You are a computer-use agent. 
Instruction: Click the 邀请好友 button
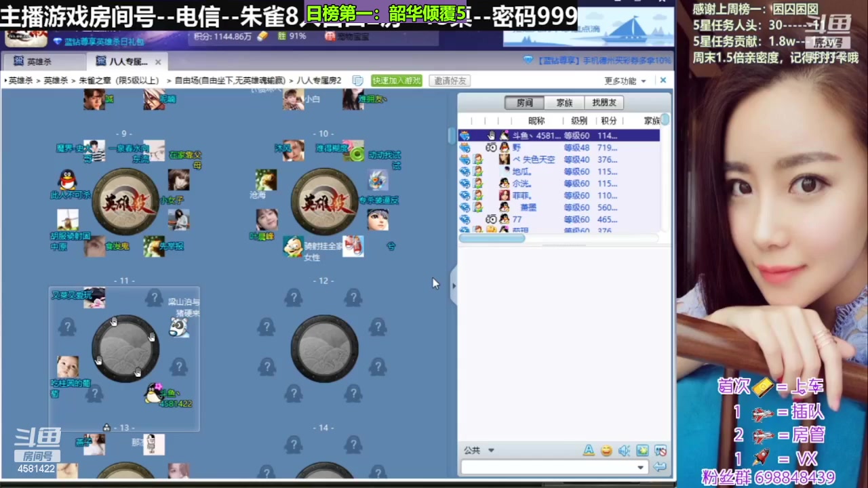450,80
